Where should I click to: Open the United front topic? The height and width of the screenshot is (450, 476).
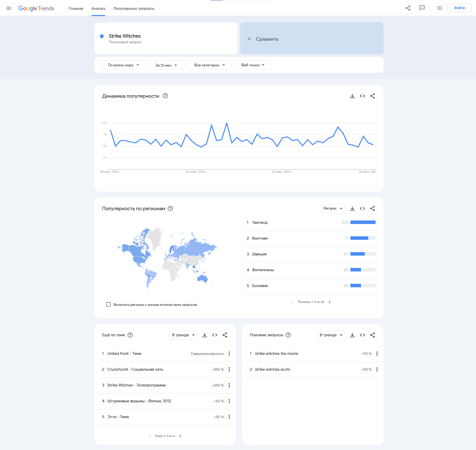(124, 354)
